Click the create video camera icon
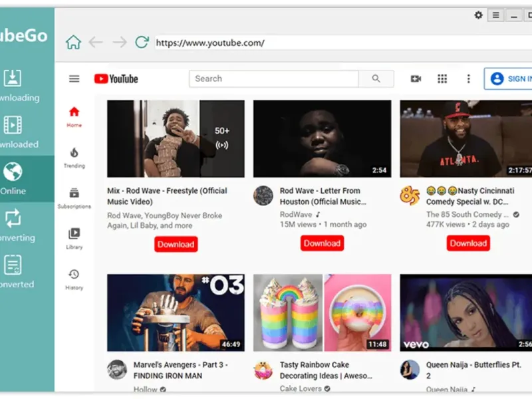Viewport: 532px width, 399px height. (416, 78)
